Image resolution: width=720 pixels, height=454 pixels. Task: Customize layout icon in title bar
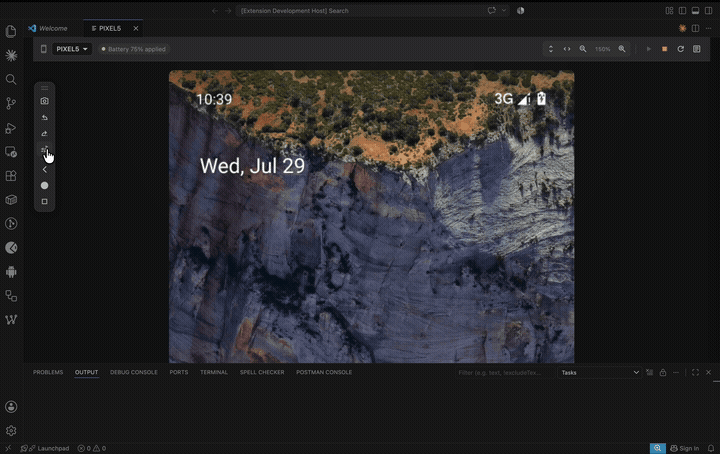click(669, 11)
